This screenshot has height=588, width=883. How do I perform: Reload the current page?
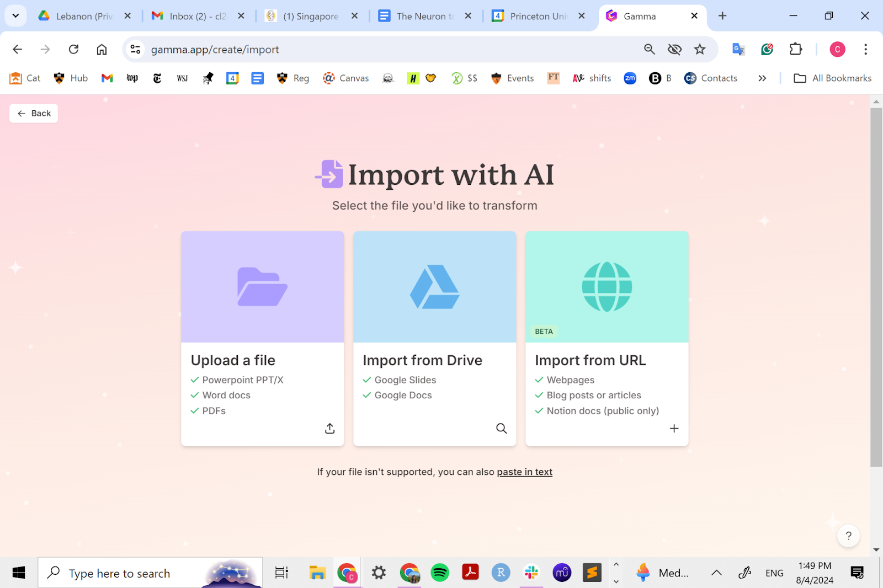73,50
